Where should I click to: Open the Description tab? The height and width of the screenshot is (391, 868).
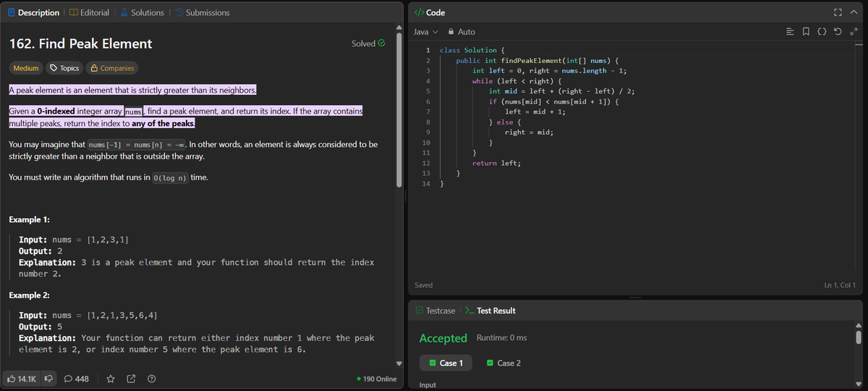click(x=33, y=12)
